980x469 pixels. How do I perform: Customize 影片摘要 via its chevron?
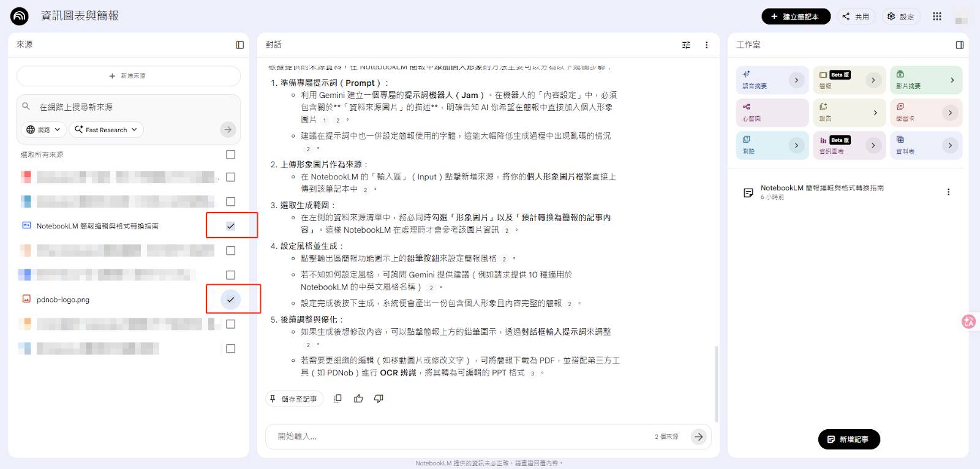952,80
